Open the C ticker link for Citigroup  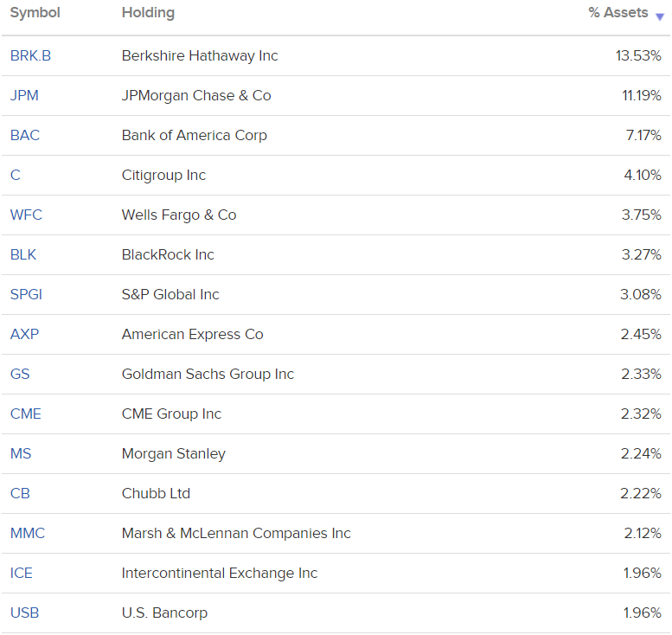pos(16,175)
